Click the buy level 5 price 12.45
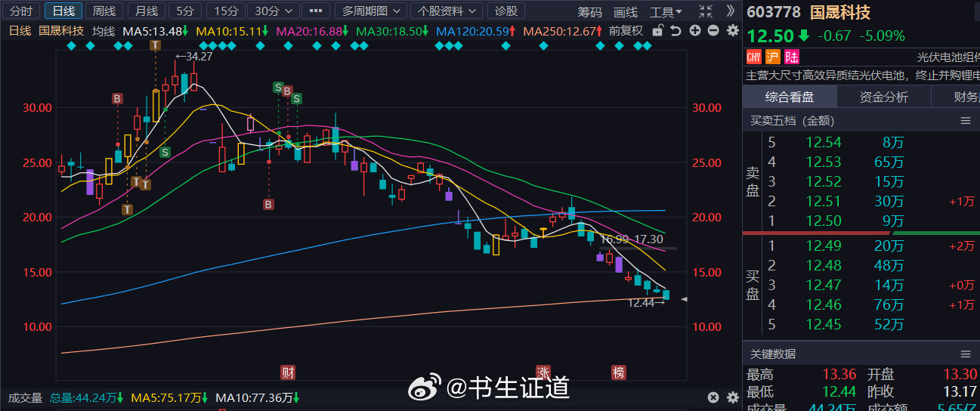Screen dimensions: 980x411 pyautogui.click(x=823, y=325)
